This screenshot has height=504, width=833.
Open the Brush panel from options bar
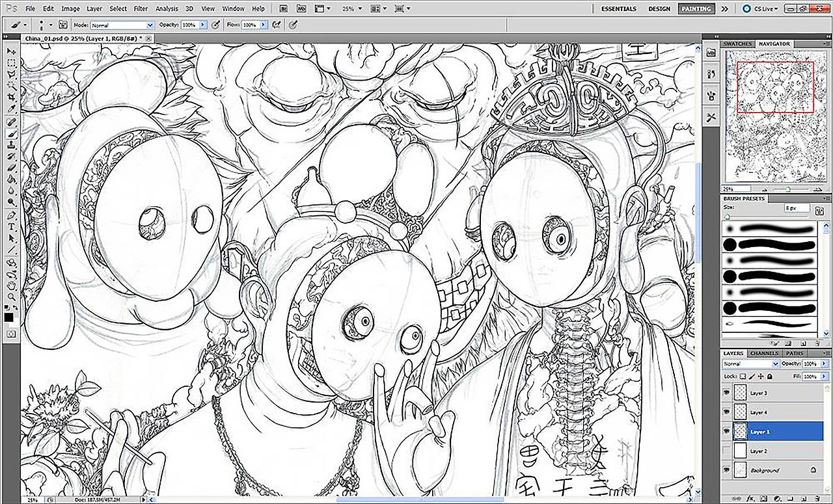tap(63, 24)
